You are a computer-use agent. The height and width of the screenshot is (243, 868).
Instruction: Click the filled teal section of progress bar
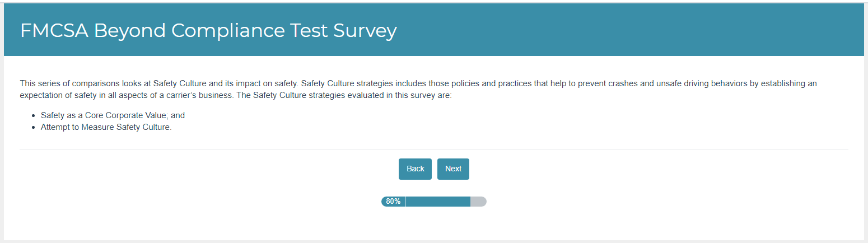tap(437, 202)
